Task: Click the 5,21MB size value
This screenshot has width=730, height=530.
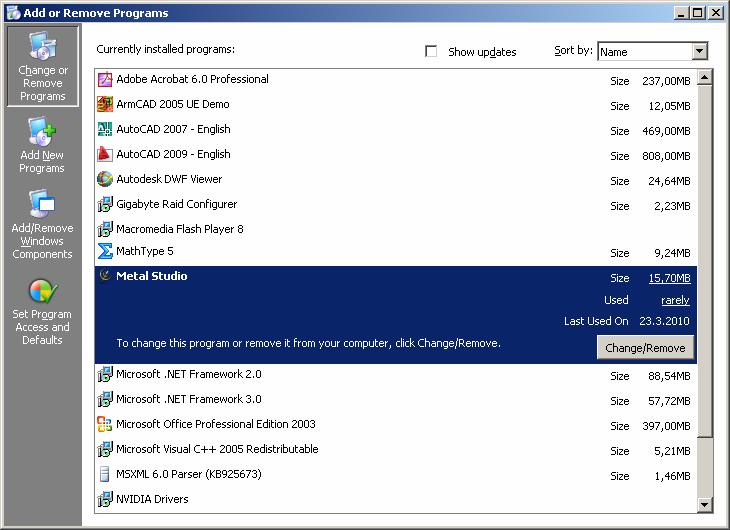Action: click(x=672, y=451)
